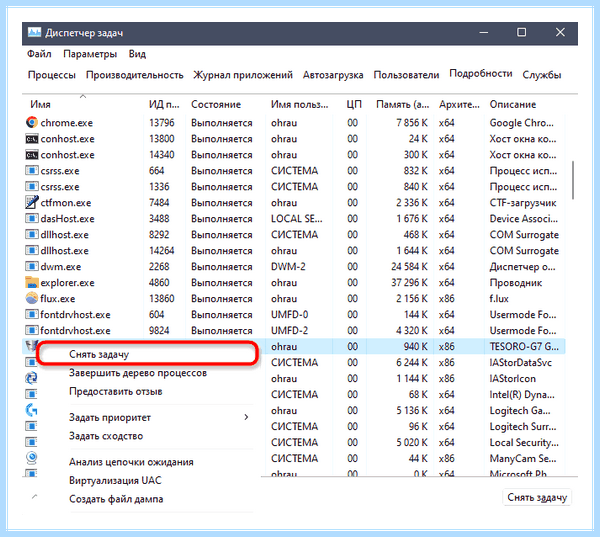Switch to the Производительность tab
Screen dimensions: 600x537
click(135, 75)
